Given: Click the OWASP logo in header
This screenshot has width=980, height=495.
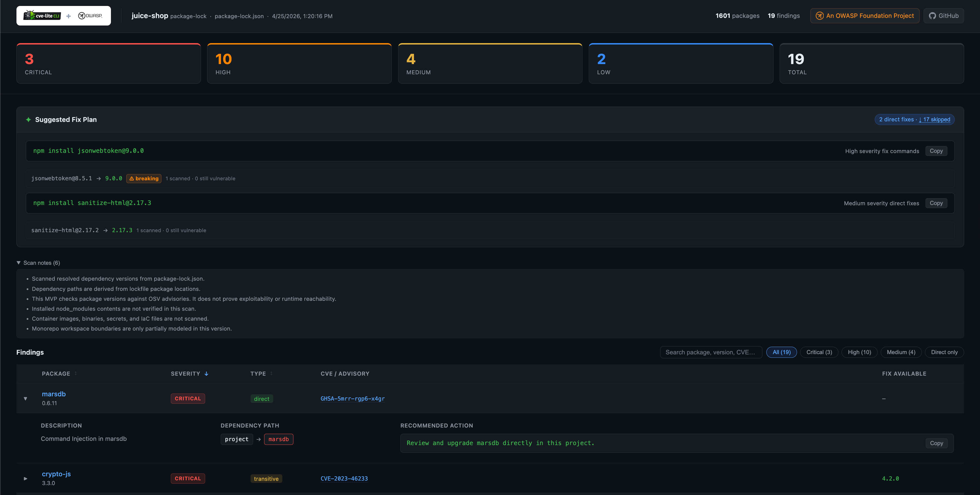Looking at the screenshot, I should click(x=90, y=16).
